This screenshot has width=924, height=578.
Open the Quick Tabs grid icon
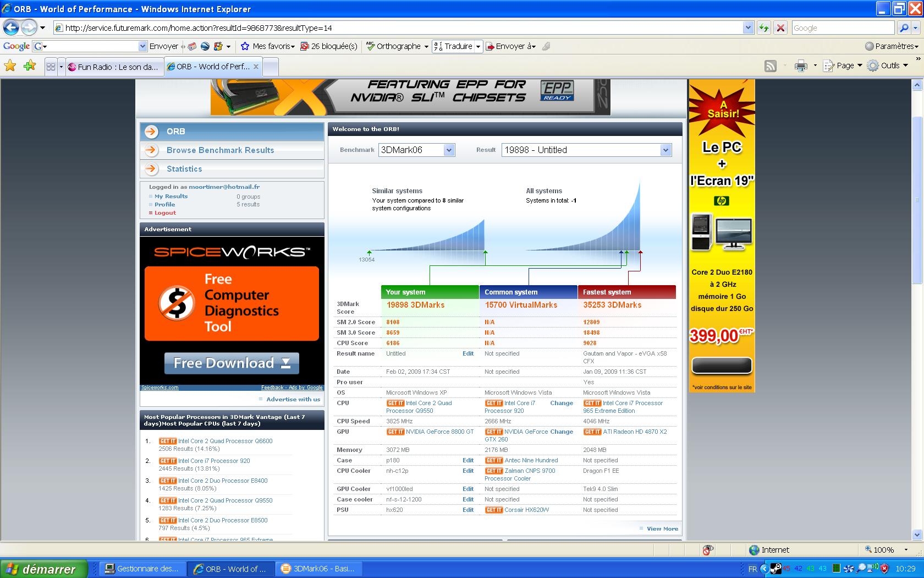pos(51,67)
